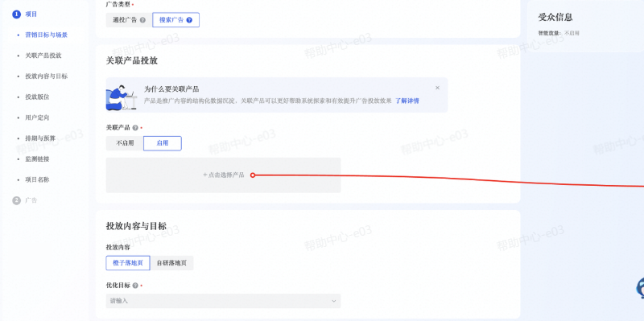
Task: Click help icon beside 关联产品 label
Action: click(135, 128)
